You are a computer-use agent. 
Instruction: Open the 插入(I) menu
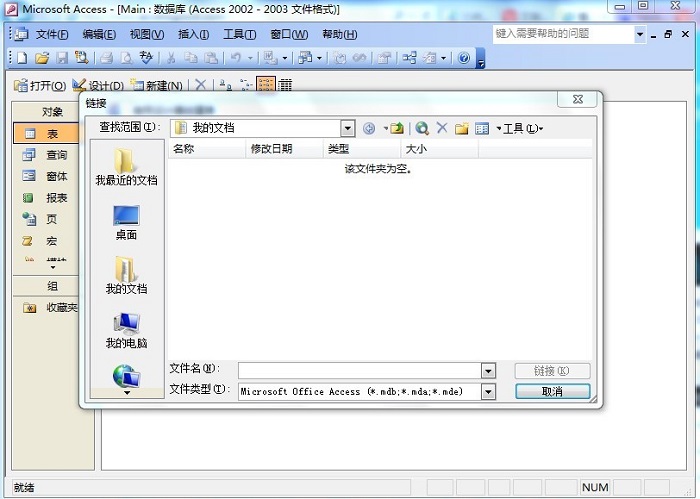point(194,34)
